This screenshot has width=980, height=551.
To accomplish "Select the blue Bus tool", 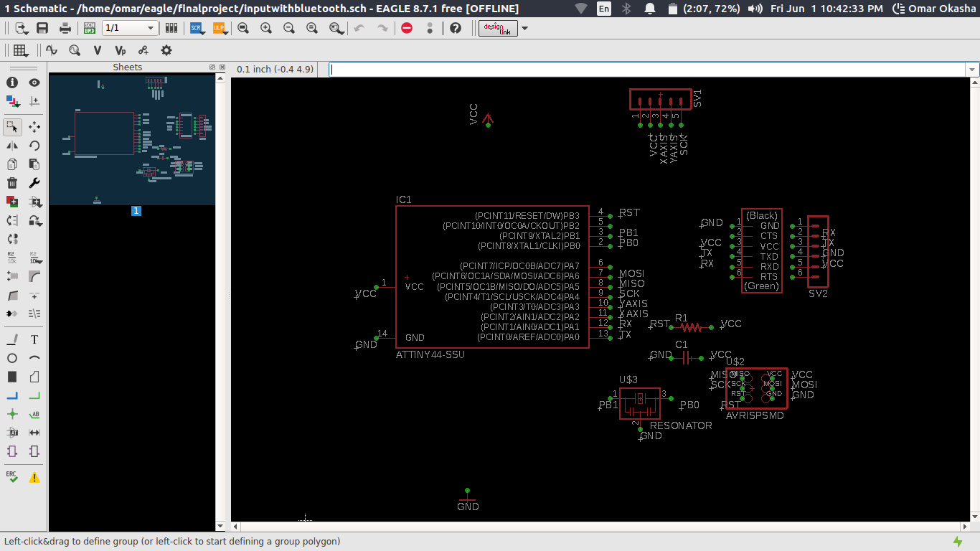I will click(12, 395).
